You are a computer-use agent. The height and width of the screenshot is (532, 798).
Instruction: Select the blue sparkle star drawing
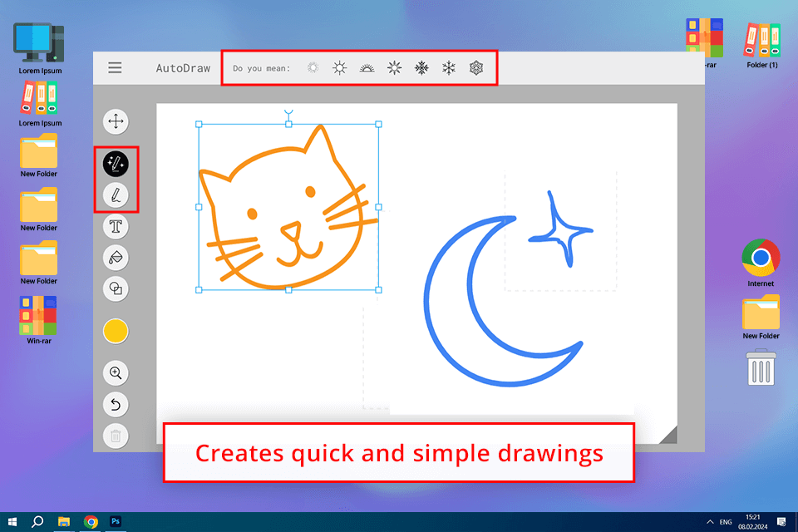(559, 229)
